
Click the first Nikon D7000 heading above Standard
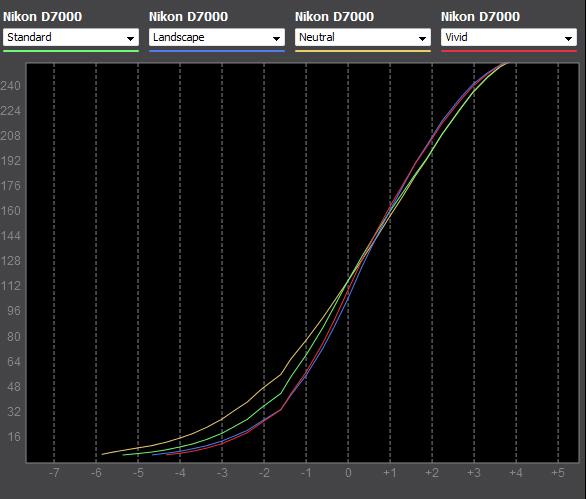coord(42,16)
